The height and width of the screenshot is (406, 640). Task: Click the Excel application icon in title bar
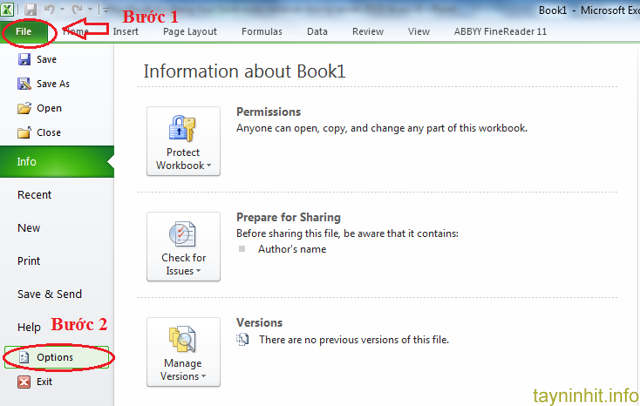click(x=9, y=10)
